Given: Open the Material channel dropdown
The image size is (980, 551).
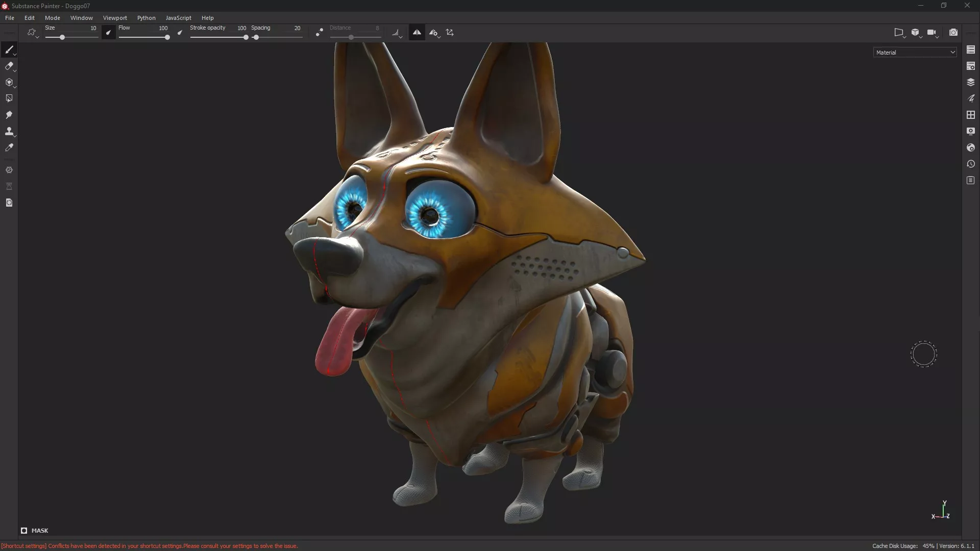Looking at the screenshot, I should pos(915,52).
